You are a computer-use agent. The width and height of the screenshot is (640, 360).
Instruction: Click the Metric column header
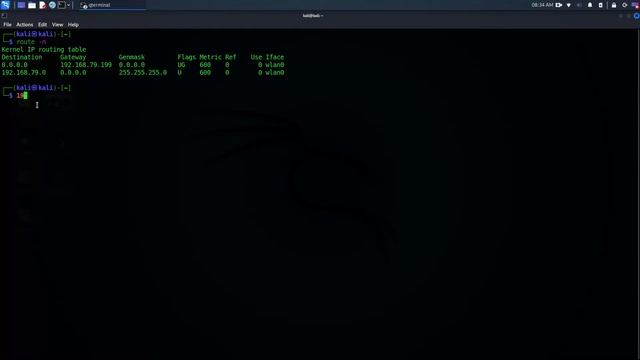210,57
